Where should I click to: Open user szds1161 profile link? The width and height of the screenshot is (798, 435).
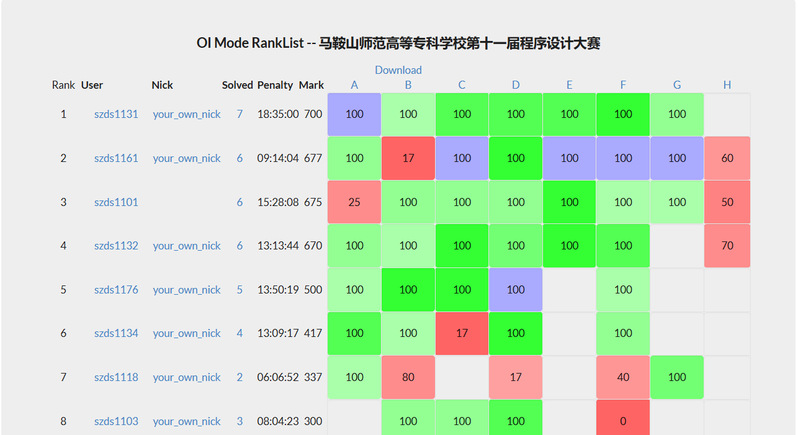(x=116, y=158)
